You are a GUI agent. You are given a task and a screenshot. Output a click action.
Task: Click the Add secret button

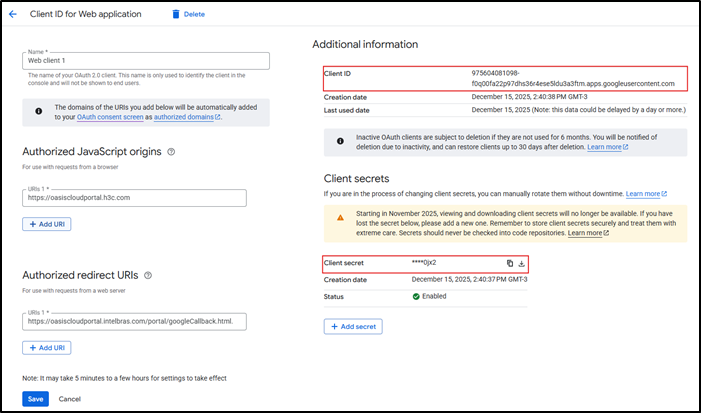point(353,327)
